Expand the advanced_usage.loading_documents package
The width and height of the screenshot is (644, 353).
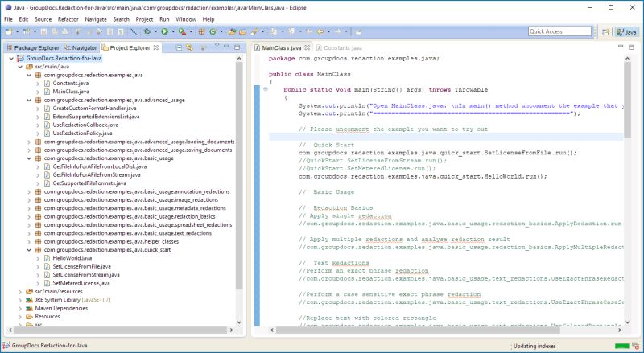(29, 142)
